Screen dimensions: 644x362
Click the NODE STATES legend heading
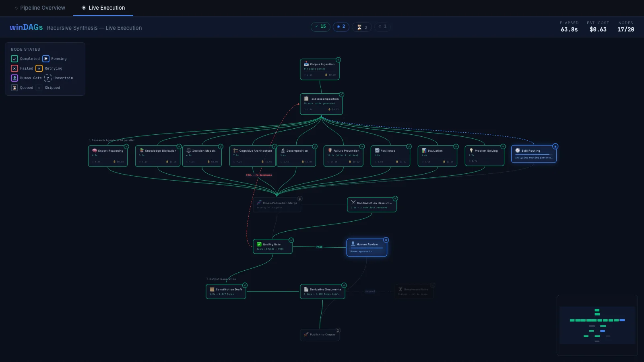pyautogui.click(x=25, y=49)
